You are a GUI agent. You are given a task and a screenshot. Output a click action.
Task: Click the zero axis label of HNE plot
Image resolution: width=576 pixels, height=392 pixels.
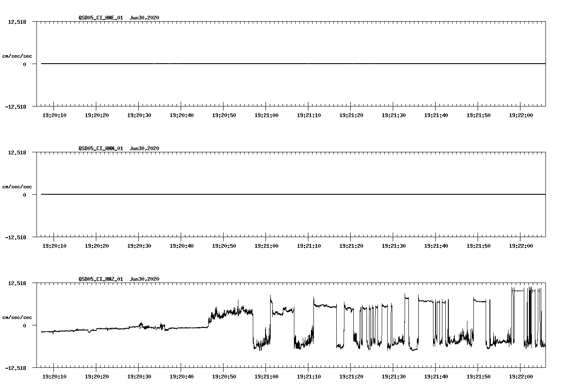[25, 64]
